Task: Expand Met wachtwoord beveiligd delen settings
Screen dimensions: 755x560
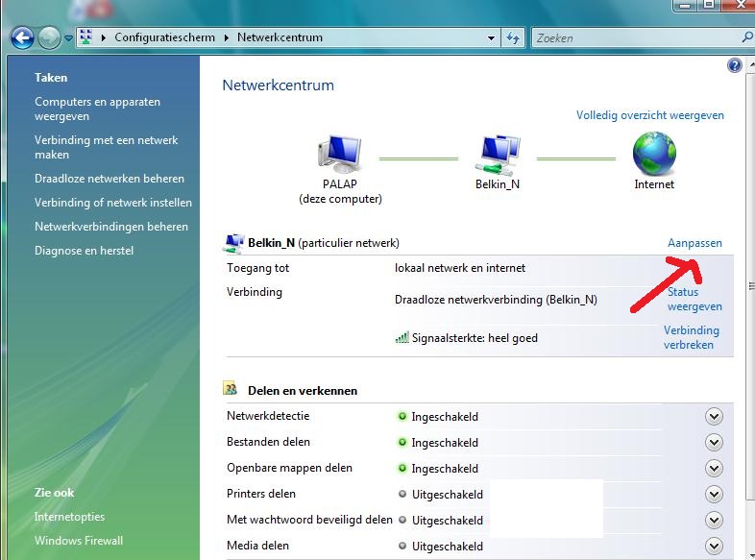Action: coord(714,521)
